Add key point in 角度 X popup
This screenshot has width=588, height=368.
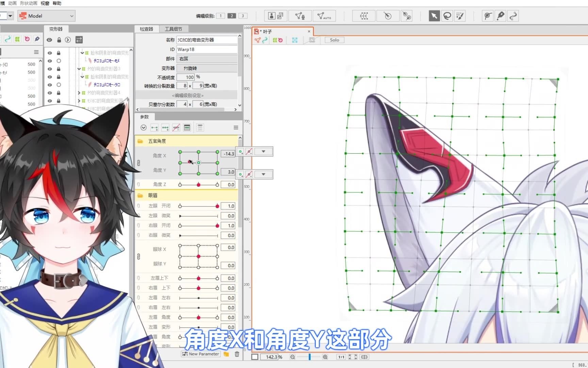tap(241, 152)
